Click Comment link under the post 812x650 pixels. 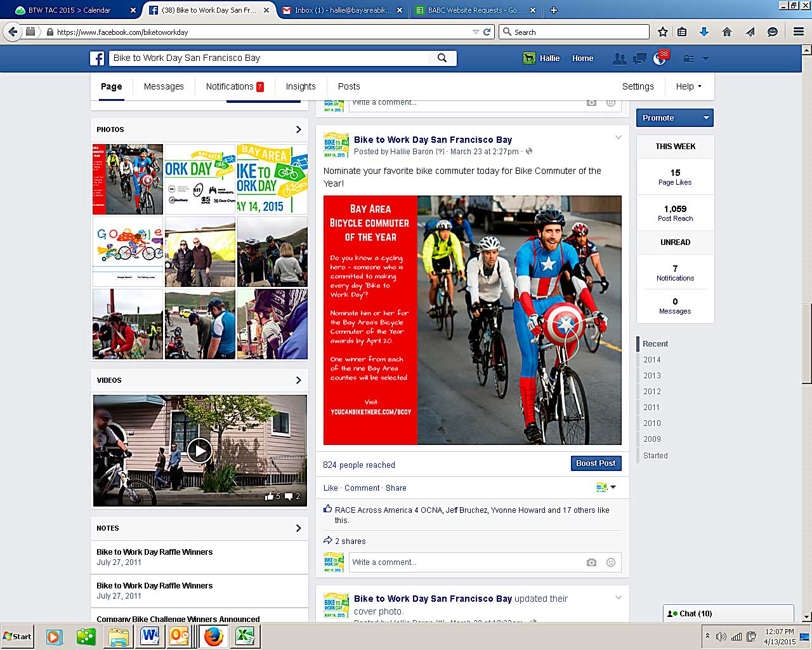(x=362, y=488)
